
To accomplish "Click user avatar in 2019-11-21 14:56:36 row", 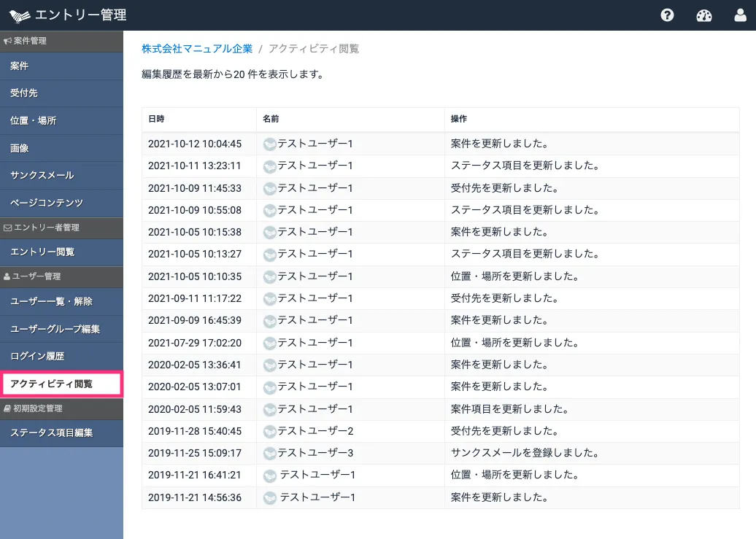I will [x=269, y=497].
